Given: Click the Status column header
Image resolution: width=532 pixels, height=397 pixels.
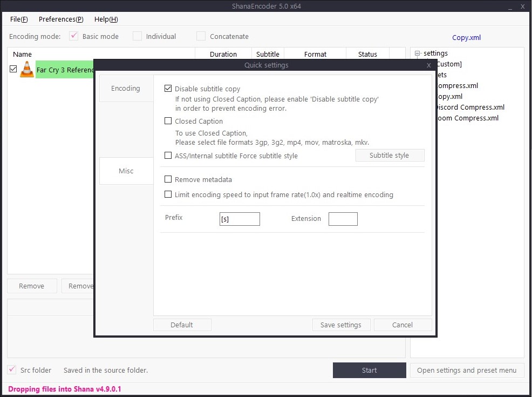Looking at the screenshot, I should pyautogui.click(x=367, y=55).
